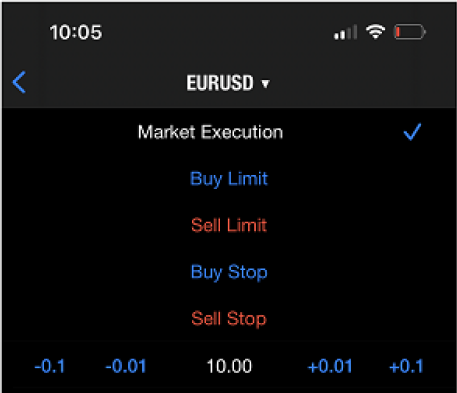Viewport: 457px width, 393px height.
Task: Tap the Wi-Fi status icon
Action: coord(375,32)
